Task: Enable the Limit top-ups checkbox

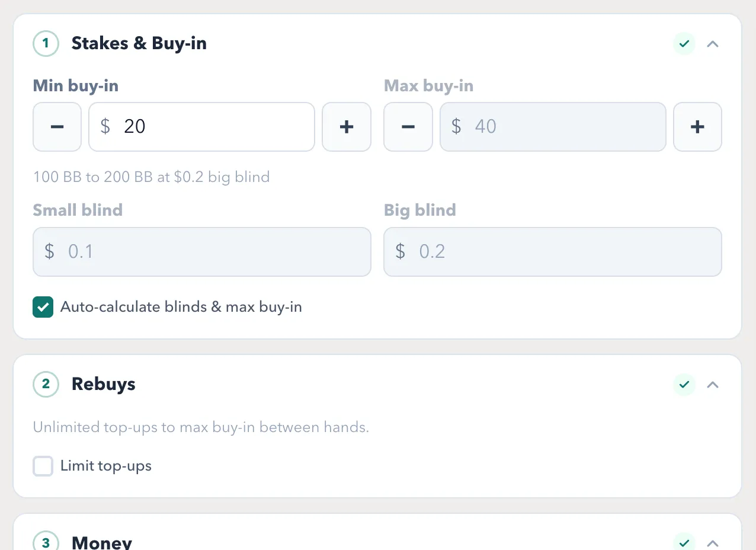Action: (x=43, y=466)
